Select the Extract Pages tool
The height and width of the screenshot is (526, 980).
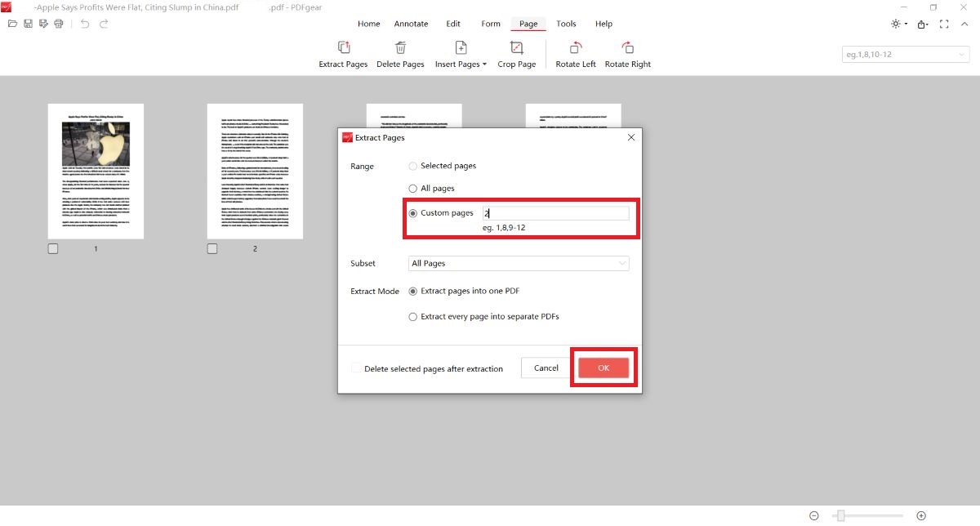(343, 54)
